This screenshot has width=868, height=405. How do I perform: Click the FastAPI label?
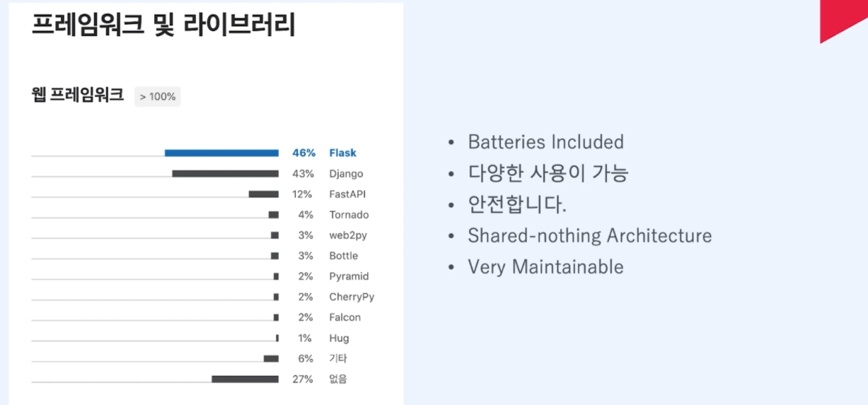coord(347,194)
